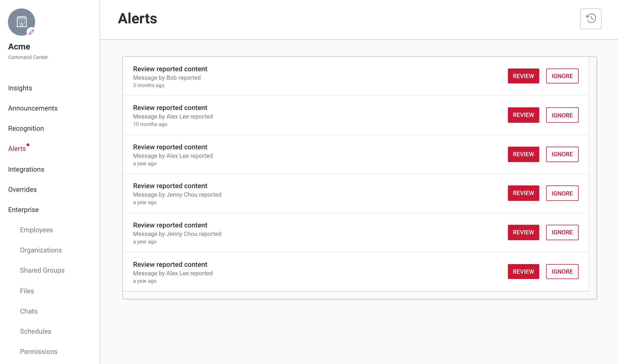Click the Acme organization name
This screenshot has height=364, width=618.
(19, 46)
